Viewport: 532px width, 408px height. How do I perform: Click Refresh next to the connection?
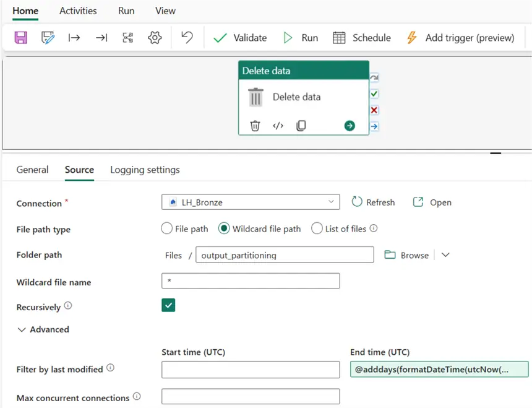click(x=373, y=202)
